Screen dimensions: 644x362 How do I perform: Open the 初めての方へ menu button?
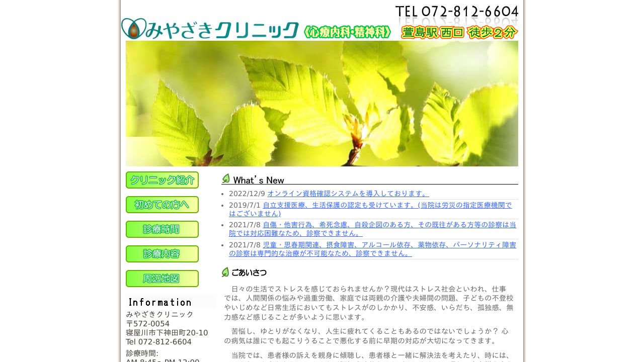[x=162, y=205]
